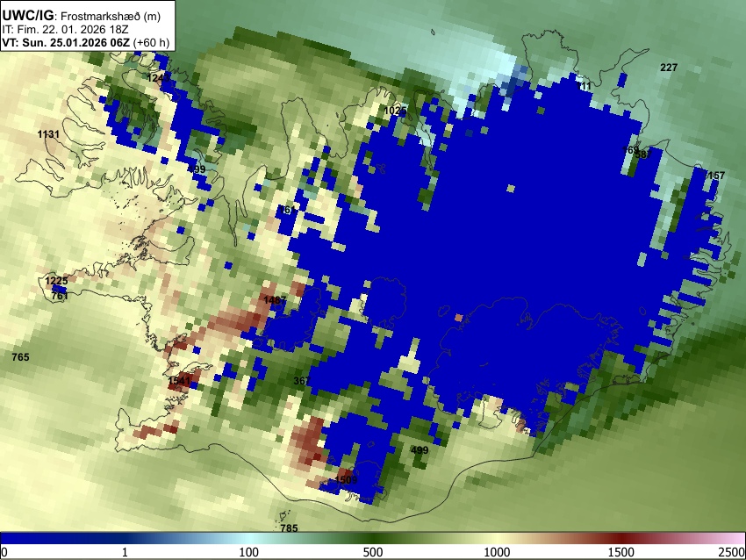
Task: Click the map value 1509
Action: [346, 479]
